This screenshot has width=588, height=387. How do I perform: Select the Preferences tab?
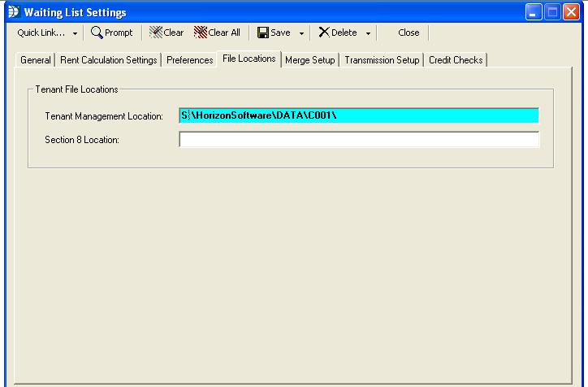click(190, 60)
